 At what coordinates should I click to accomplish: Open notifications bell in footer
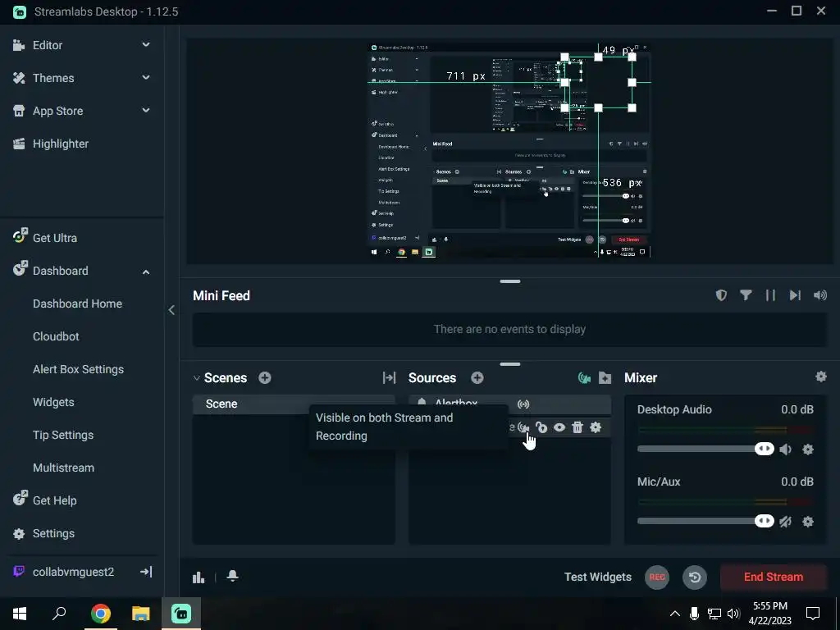tap(232, 576)
